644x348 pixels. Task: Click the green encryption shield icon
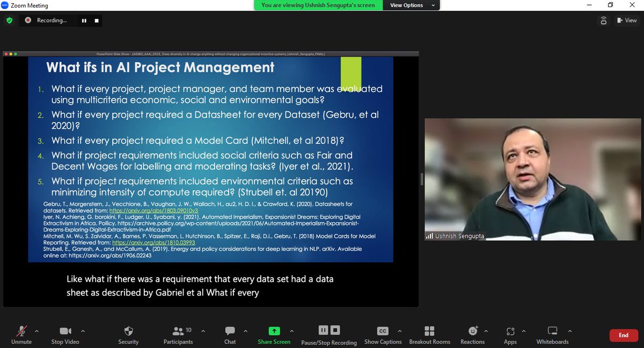[x=9, y=20]
